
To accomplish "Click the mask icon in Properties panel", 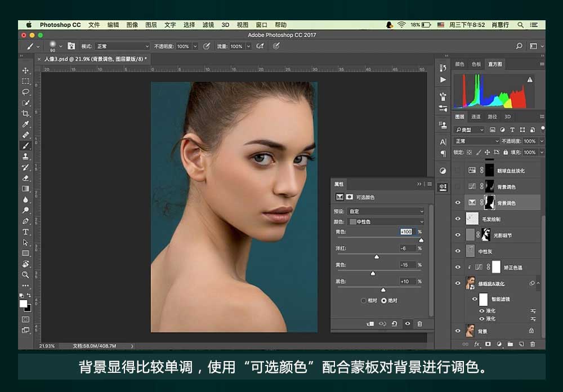I will tap(349, 197).
